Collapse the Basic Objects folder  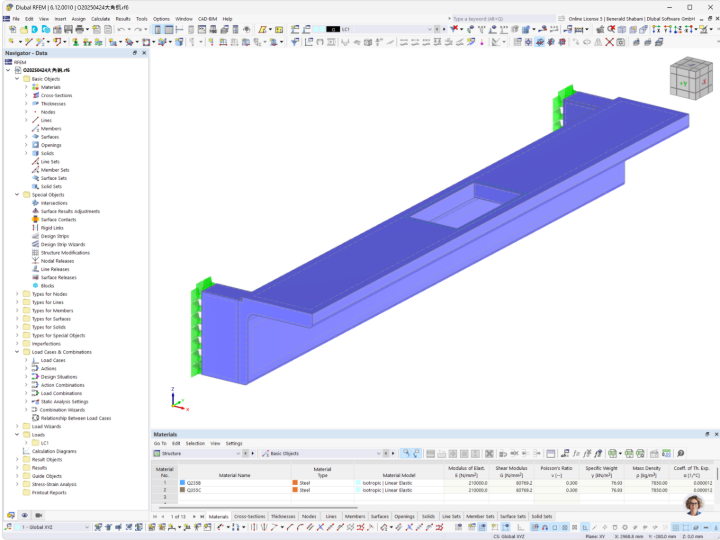pyautogui.click(x=17, y=79)
